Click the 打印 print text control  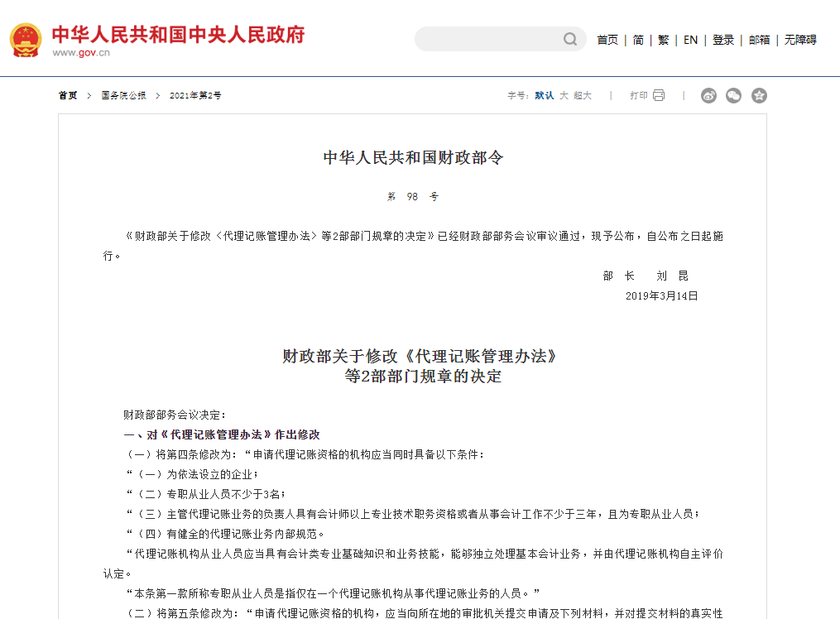click(x=639, y=95)
